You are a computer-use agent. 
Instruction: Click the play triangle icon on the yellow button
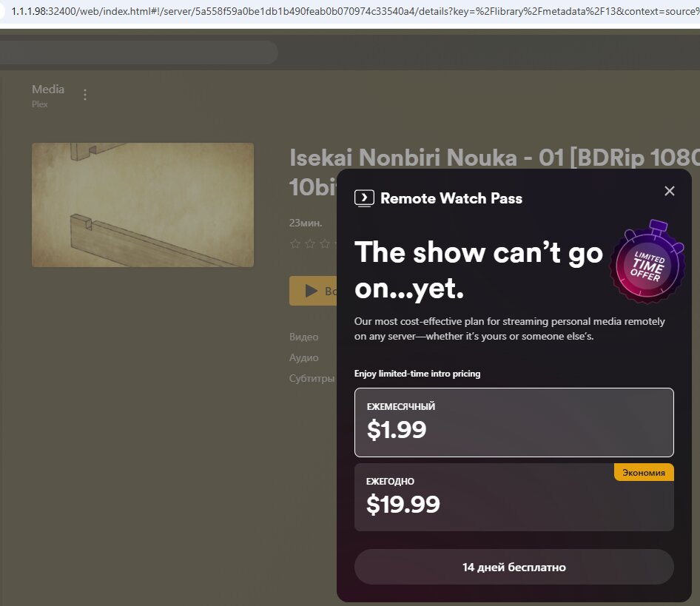[312, 292]
